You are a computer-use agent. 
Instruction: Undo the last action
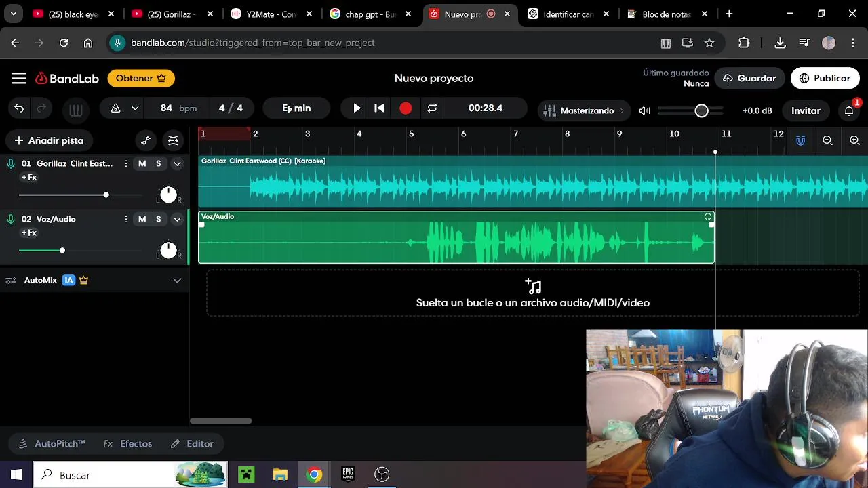click(19, 108)
